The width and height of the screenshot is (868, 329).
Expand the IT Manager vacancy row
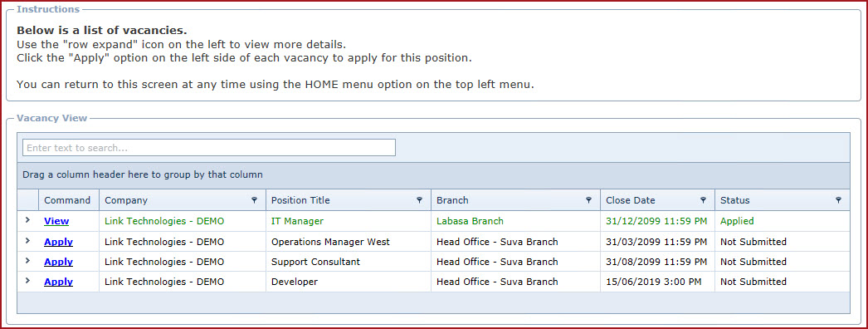[x=27, y=220]
